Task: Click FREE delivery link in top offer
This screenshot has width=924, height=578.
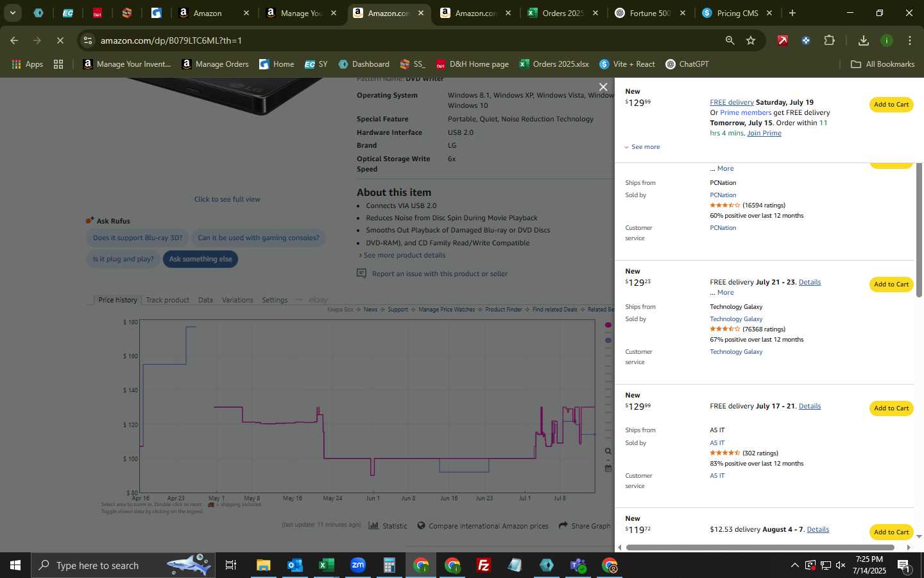Action: click(732, 102)
